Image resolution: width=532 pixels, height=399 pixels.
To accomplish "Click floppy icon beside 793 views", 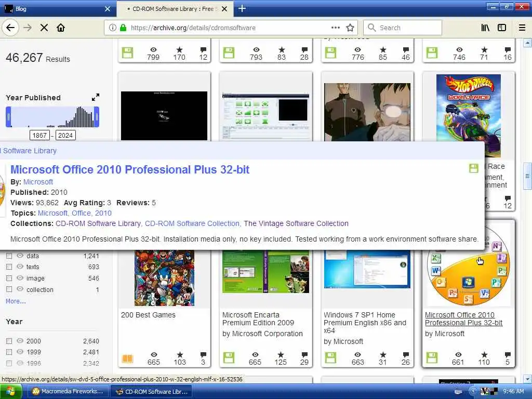I will pos(229,53).
